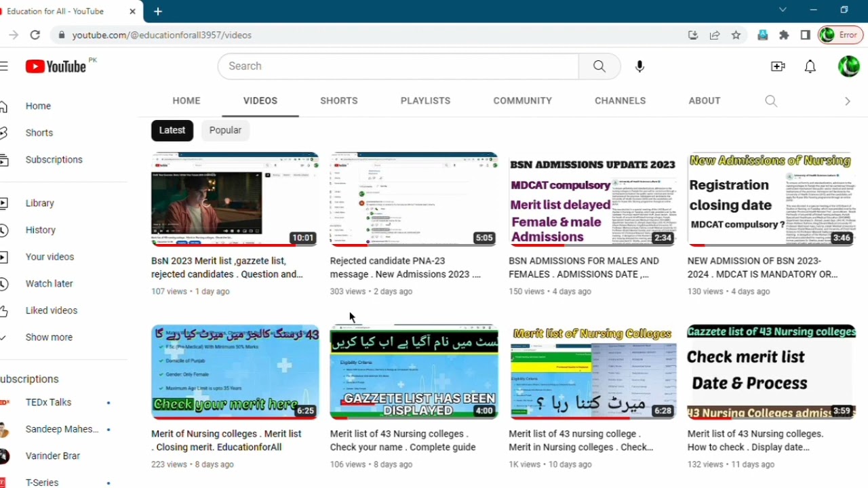The width and height of the screenshot is (868, 488).
Task: Click the channel search magnifier icon
Action: pos(771,101)
